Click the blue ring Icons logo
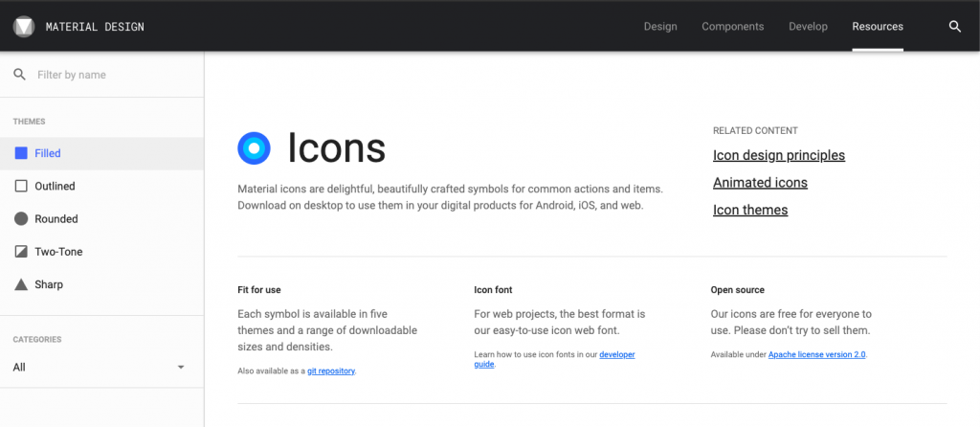Viewport: 980px width, 427px height. click(x=254, y=148)
